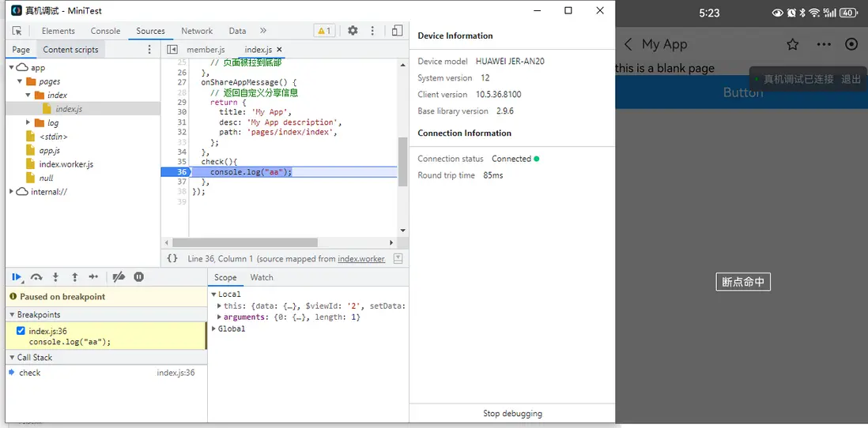
Task: Click the index.worker source map link
Action: [x=361, y=259]
